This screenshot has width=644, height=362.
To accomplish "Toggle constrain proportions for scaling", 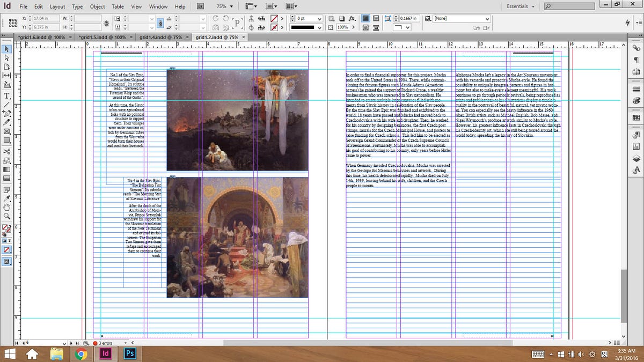I will point(160,23).
